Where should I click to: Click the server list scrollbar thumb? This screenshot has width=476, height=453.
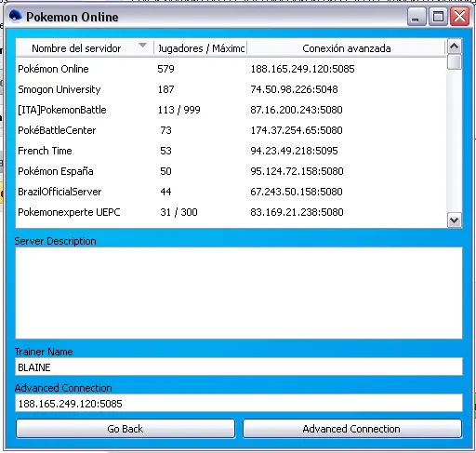[x=454, y=62]
